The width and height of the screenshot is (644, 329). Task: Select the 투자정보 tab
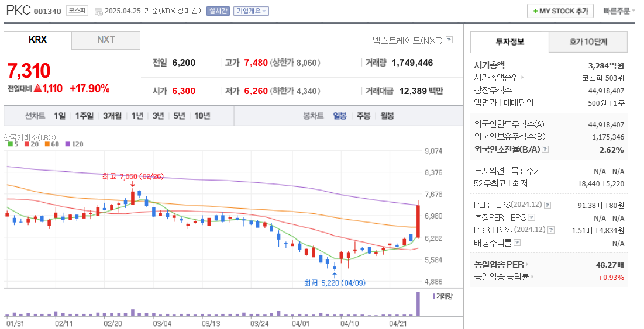pos(509,41)
